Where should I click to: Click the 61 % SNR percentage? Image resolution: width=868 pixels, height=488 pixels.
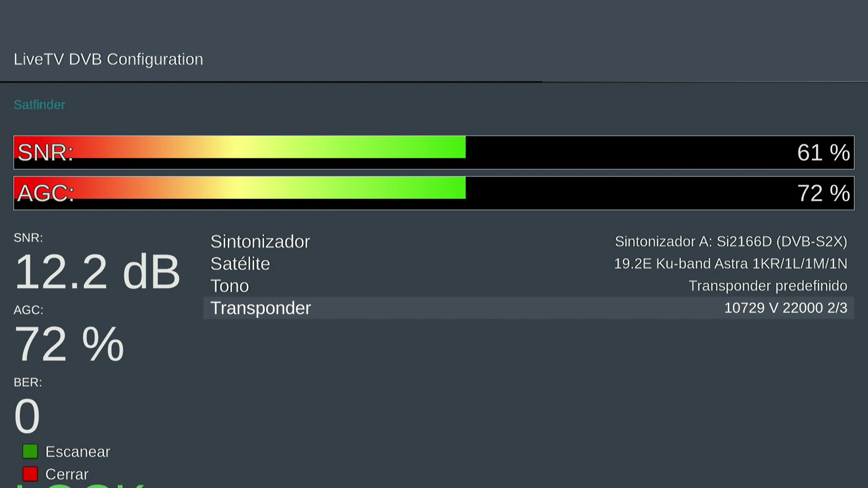(823, 153)
